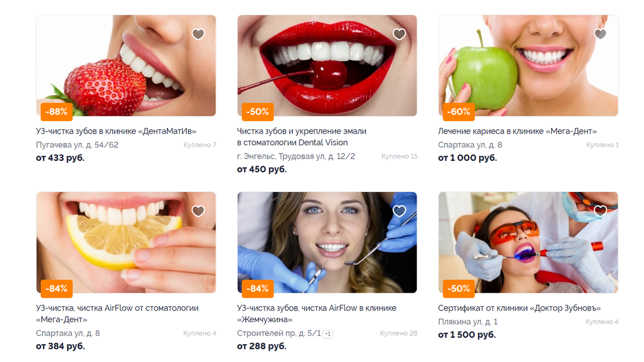Click -50% badge on the whitening-lamp image
Image resolution: width=644 pixels, height=362 pixels.
tap(459, 289)
